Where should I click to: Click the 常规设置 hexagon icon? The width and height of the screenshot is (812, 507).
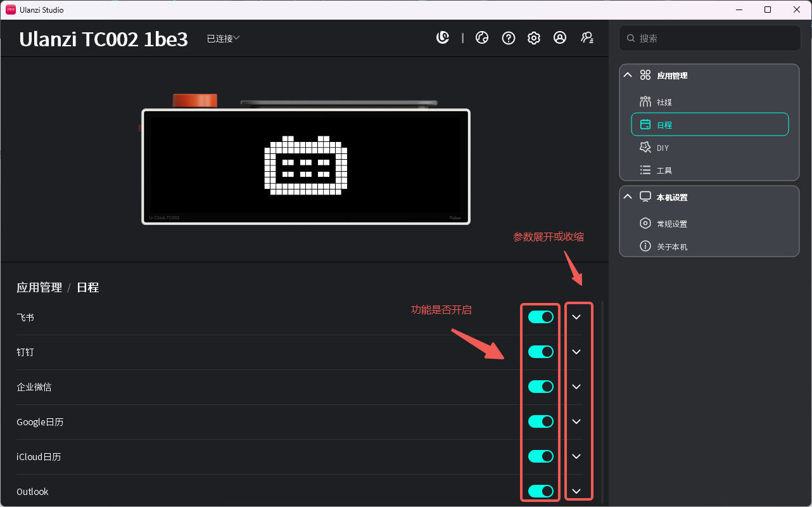click(x=645, y=223)
